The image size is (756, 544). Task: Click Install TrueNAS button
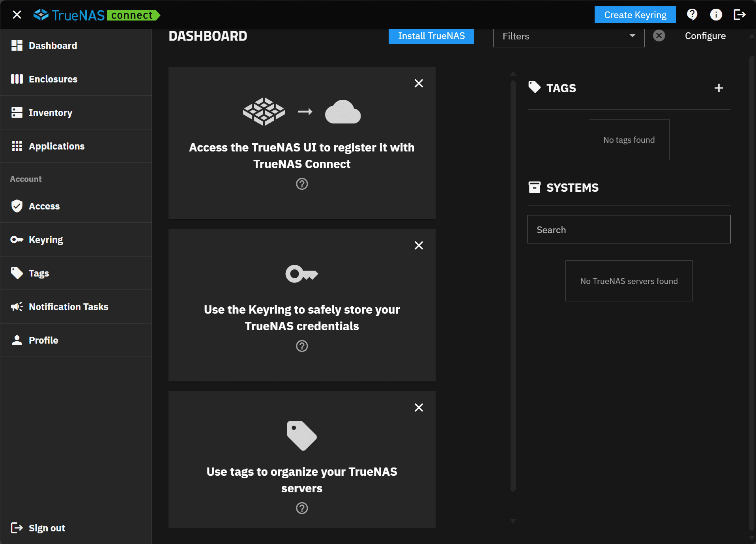431,36
